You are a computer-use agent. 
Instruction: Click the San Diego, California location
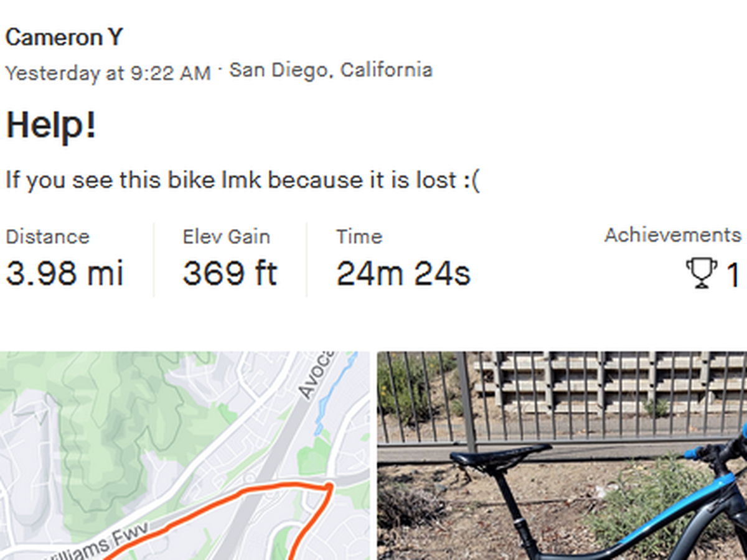click(x=331, y=70)
